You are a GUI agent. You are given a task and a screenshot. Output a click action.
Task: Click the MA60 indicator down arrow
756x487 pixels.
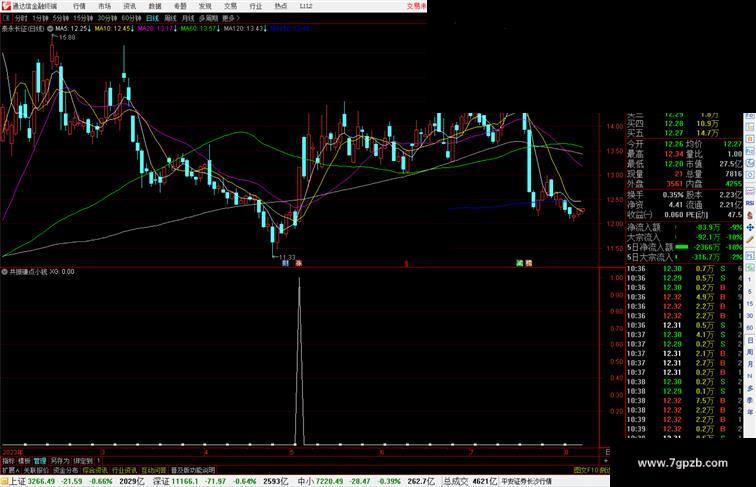coord(218,29)
